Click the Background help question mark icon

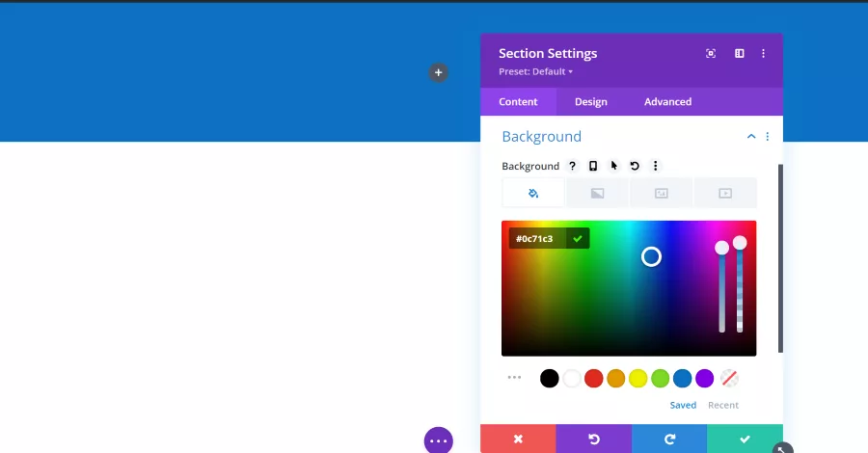click(572, 166)
